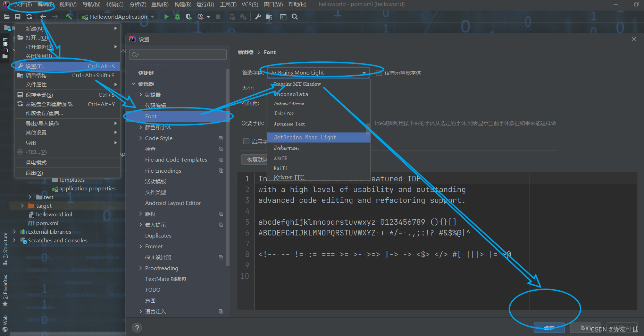Click the pom.xml Maven file icon

pos(31,223)
